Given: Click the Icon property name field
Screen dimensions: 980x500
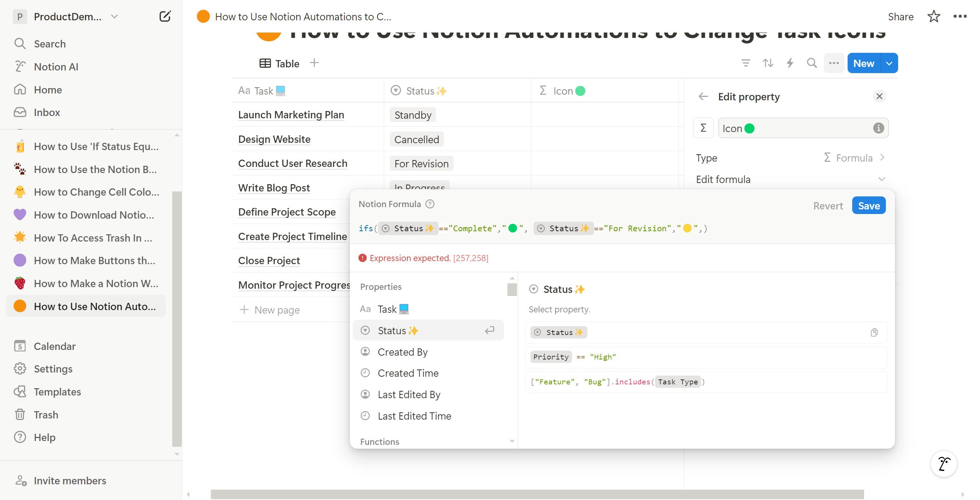Looking at the screenshot, I should coord(803,128).
